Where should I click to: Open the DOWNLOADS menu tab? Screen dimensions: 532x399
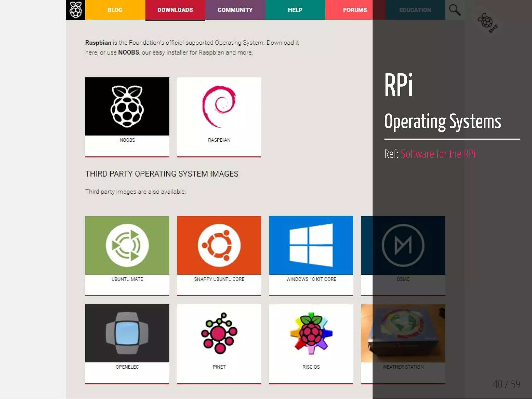175,10
